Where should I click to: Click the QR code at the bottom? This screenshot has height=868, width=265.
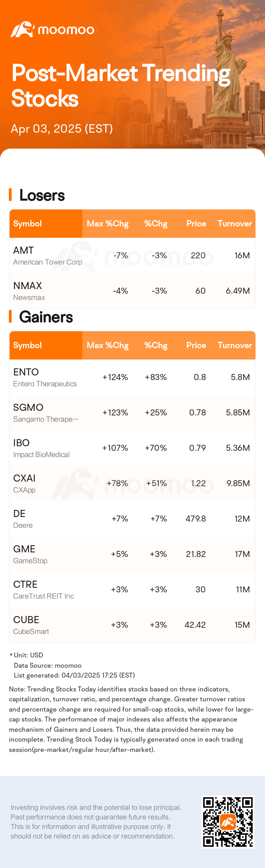tap(228, 822)
